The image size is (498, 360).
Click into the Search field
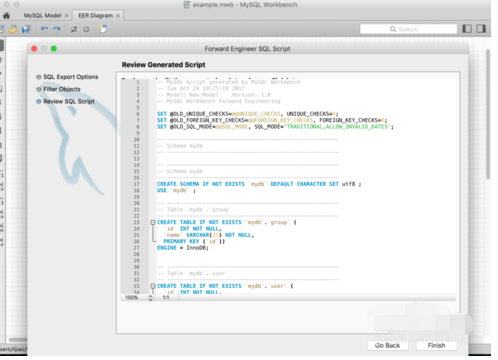click(x=408, y=29)
